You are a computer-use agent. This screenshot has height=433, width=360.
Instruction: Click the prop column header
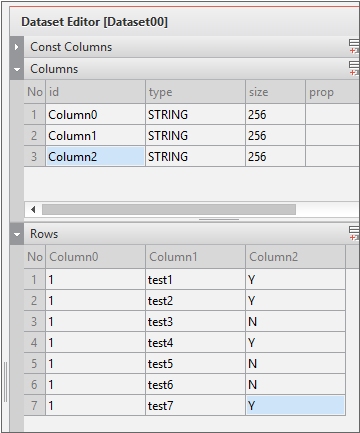click(332, 92)
